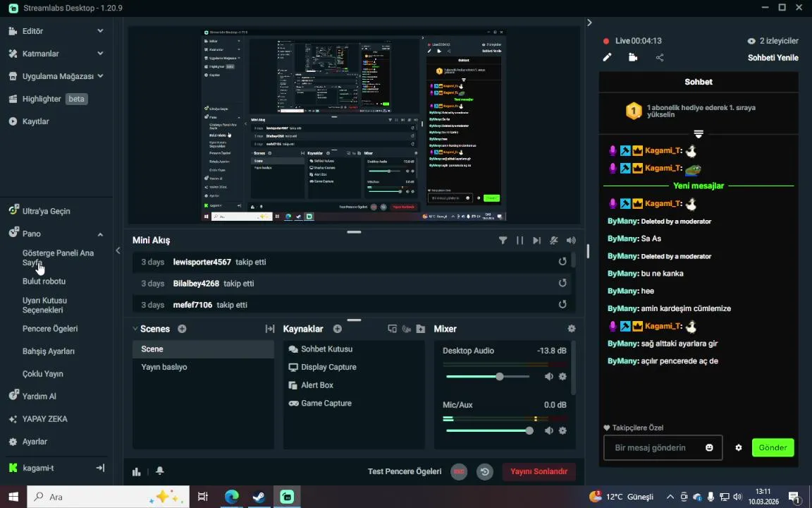Replay the Bilalbey4268 follow alert
The image size is (812, 508).
562,283
